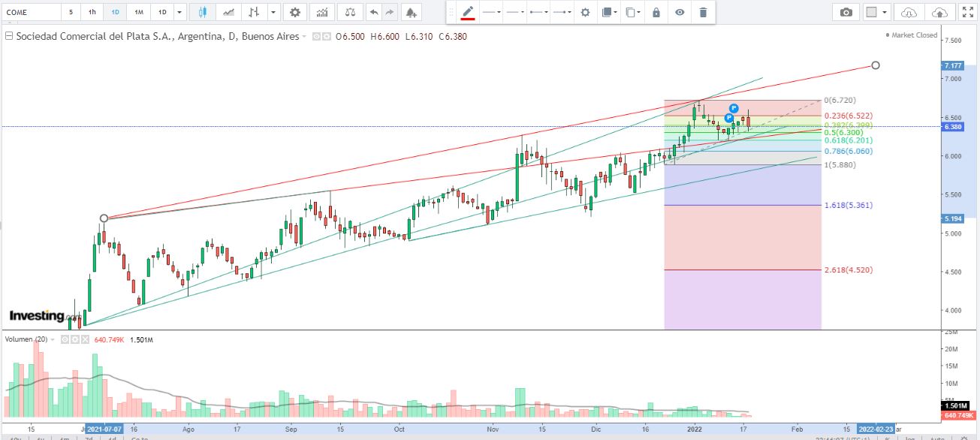Toggle lock on the selected drawing
Viewport: 980px width, 440px height.
(x=656, y=12)
